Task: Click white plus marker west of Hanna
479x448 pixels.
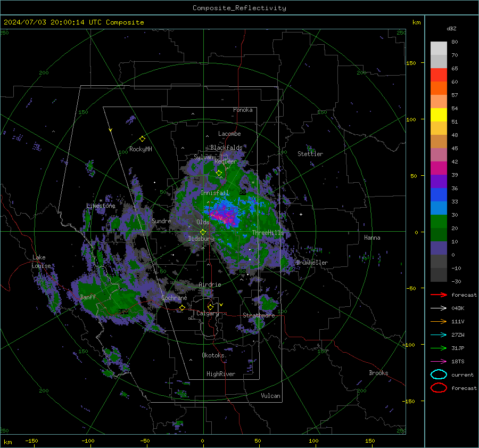Action: [301, 214]
